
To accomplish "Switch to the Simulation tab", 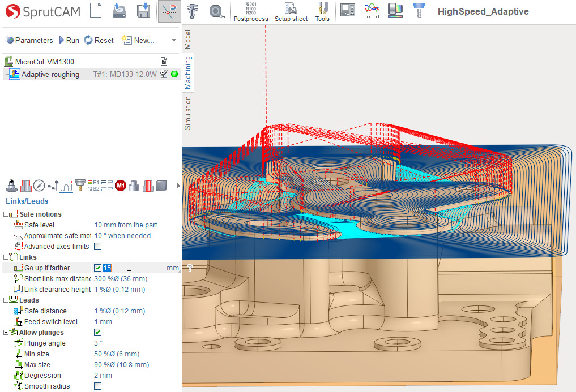I will (x=187, y=113).
